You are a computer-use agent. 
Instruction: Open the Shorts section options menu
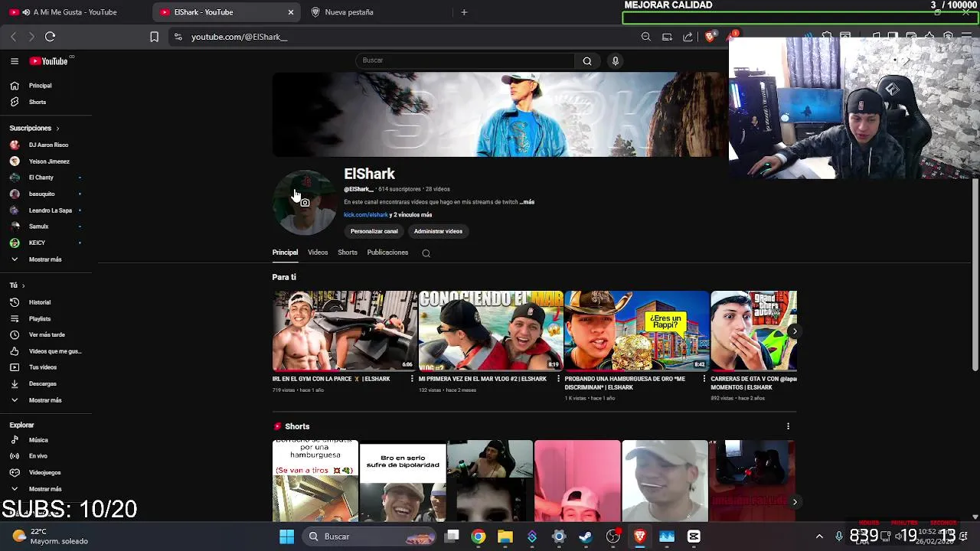788,426
